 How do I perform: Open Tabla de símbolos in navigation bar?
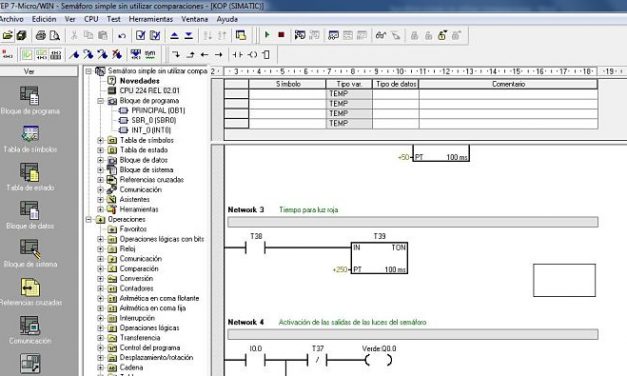(x=30, y=139)
